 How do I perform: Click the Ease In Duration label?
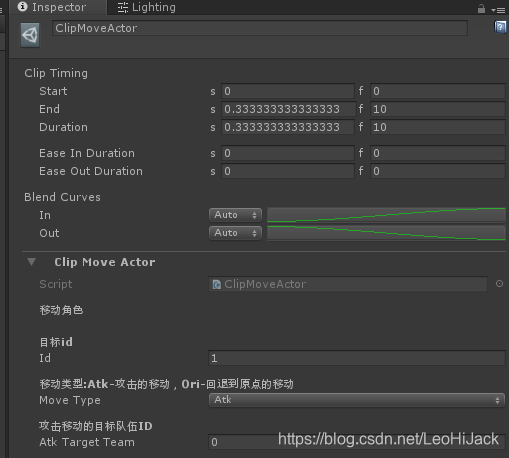[x=87, y=153]
